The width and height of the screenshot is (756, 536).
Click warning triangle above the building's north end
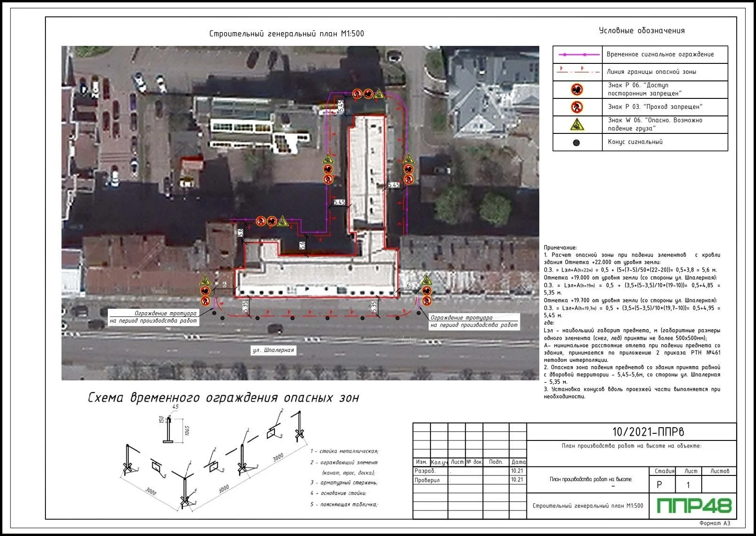[379, 94]
